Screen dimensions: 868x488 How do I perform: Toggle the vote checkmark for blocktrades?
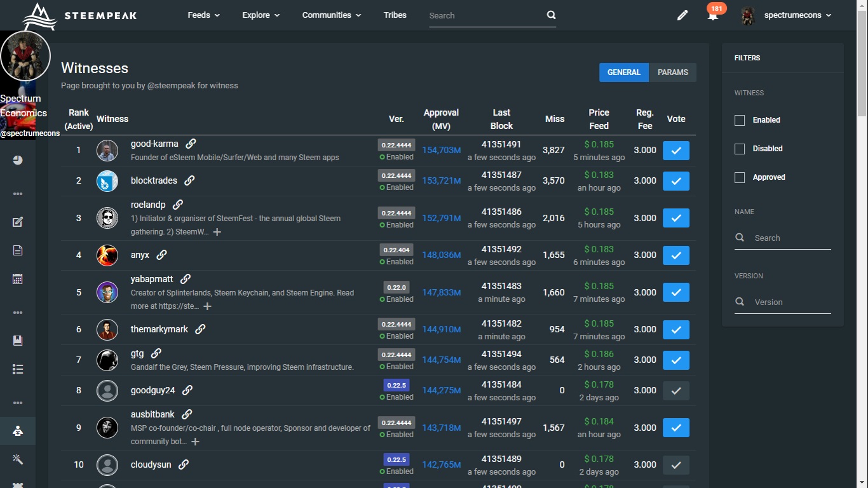click(x=676, y=181)
